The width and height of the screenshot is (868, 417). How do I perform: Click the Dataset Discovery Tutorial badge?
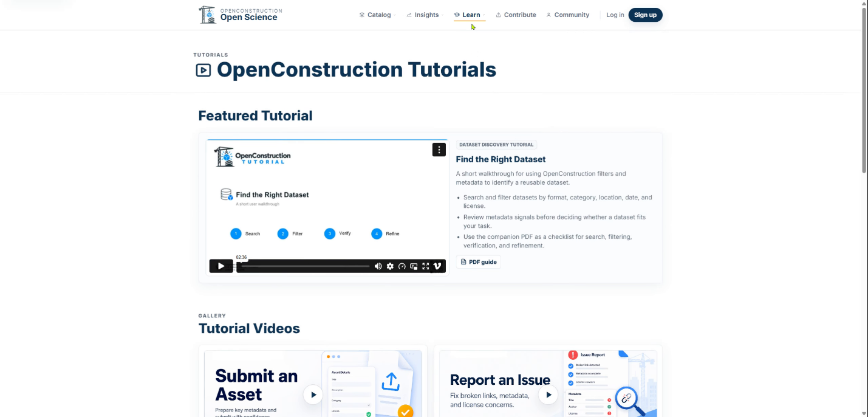[496, 145]
